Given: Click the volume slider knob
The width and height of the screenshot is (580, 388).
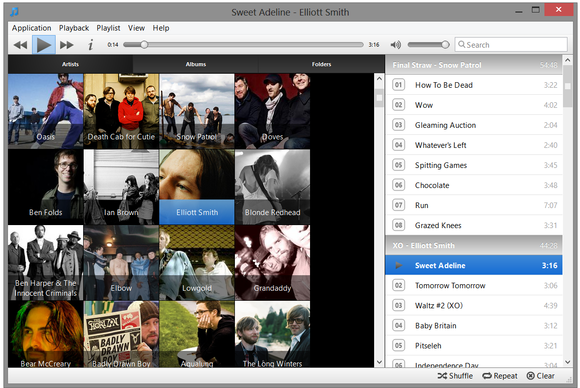Looking at the screenshot, I should pos(445,45).
